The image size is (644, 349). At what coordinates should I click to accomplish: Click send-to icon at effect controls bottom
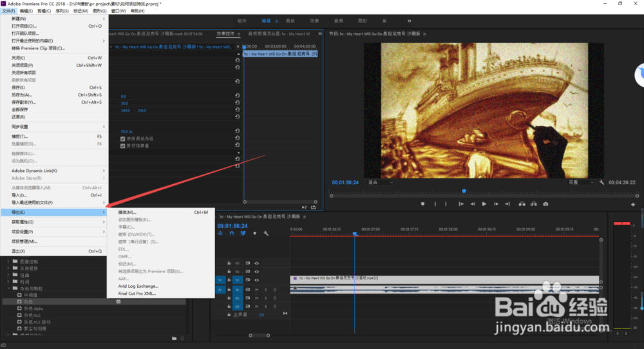(x=314, y=207)
